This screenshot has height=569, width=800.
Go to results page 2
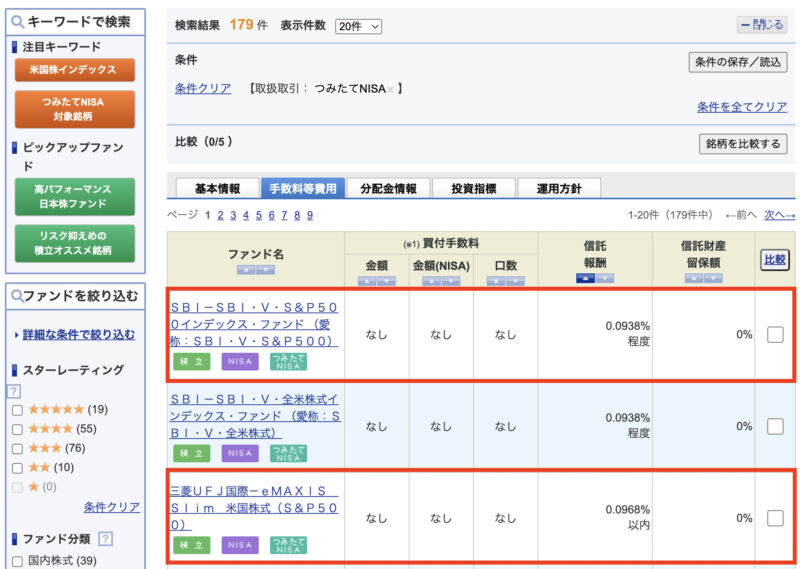220,215
